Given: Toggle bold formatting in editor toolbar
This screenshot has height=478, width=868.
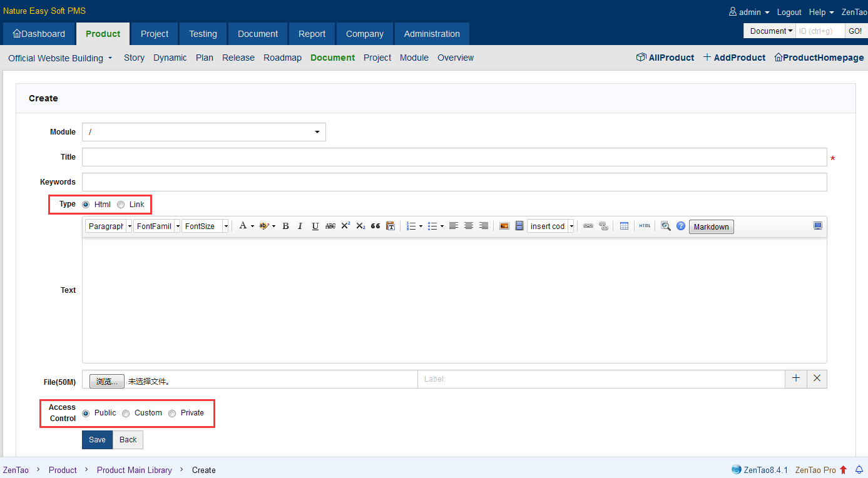Looking at the screenshot, I should tap(285, 226).
